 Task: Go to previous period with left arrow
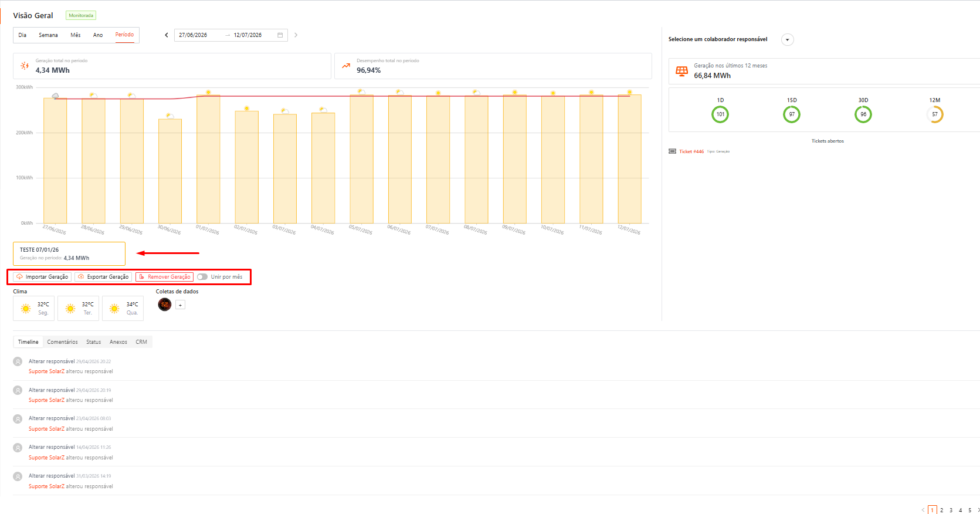pyautogui.click(x=167, y=35)
